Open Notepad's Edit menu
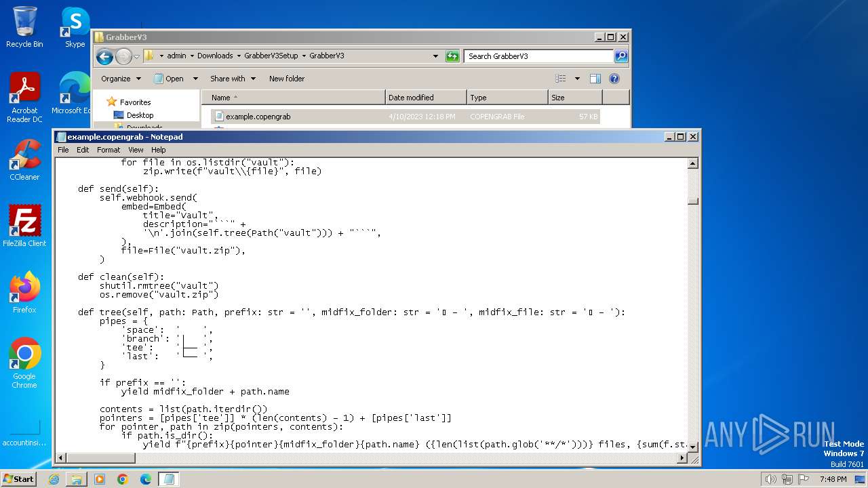The width and height of the screenshot is (868, 488). 83,150
